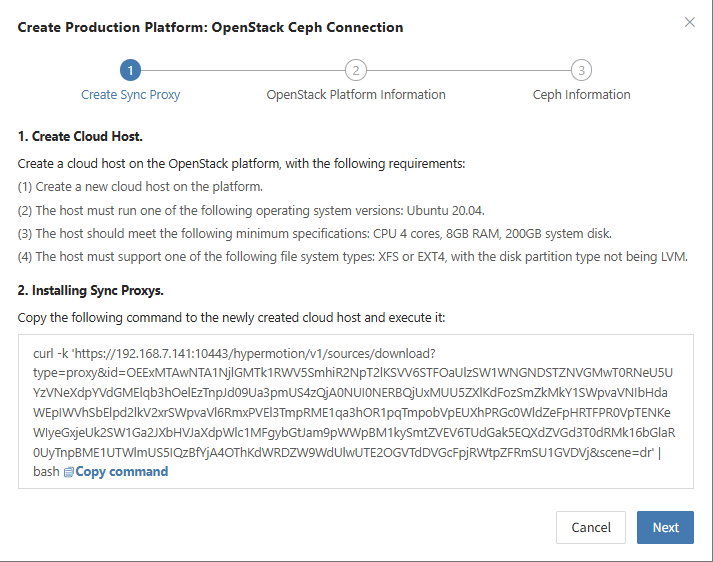Proceed with the Next button
This screenshot has width=713, height=562.
pos(665,527)
